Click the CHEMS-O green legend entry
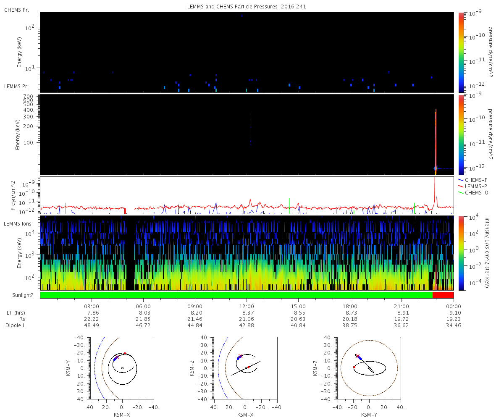Screen dimensions: 504x420 (472, 192)
